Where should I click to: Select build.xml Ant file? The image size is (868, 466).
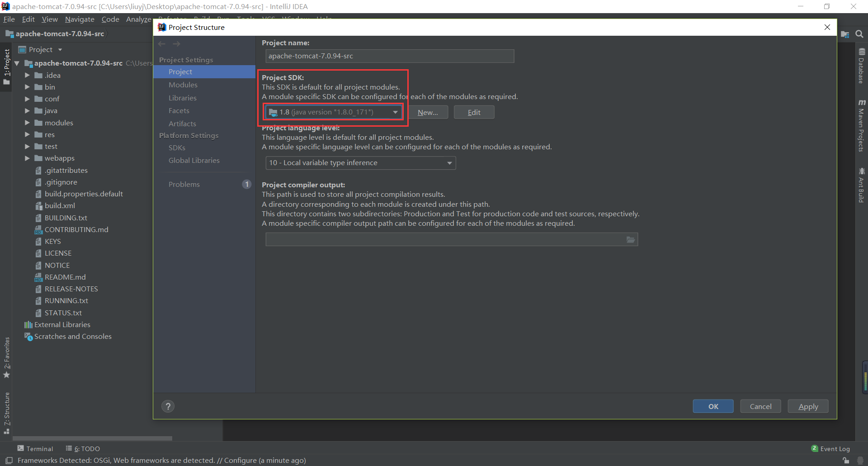pos(60,206)
